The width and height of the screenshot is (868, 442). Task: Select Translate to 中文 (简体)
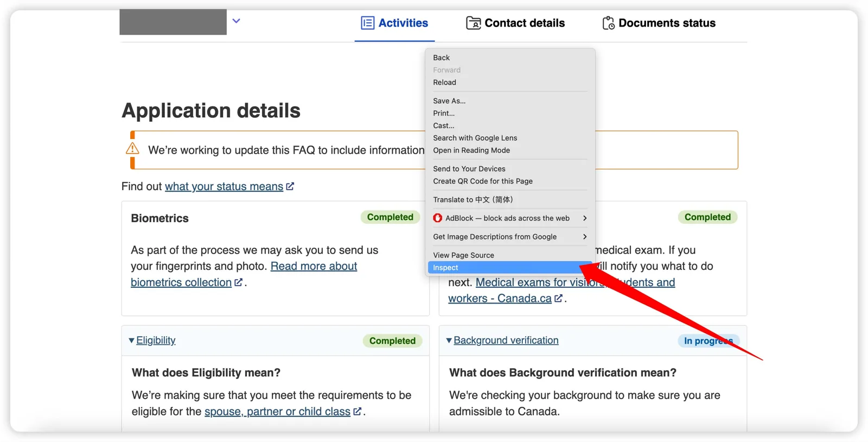pos(510,200)
